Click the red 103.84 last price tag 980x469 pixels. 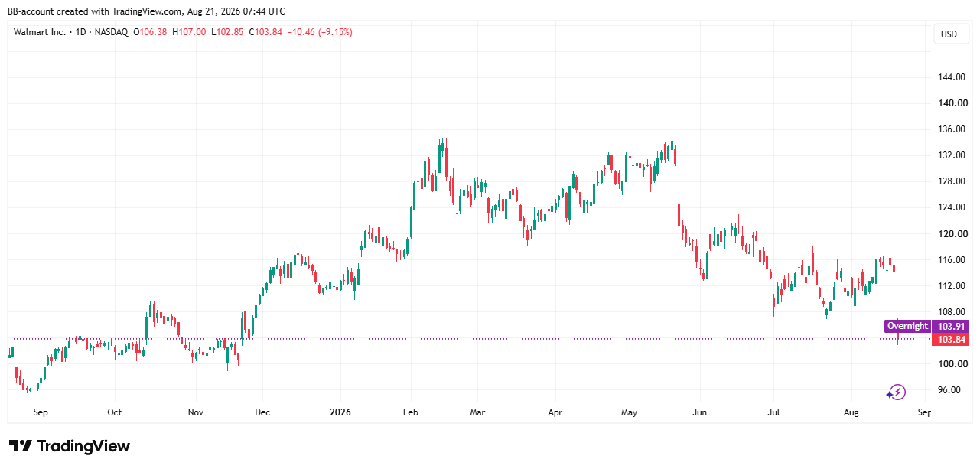click(951, 340)
